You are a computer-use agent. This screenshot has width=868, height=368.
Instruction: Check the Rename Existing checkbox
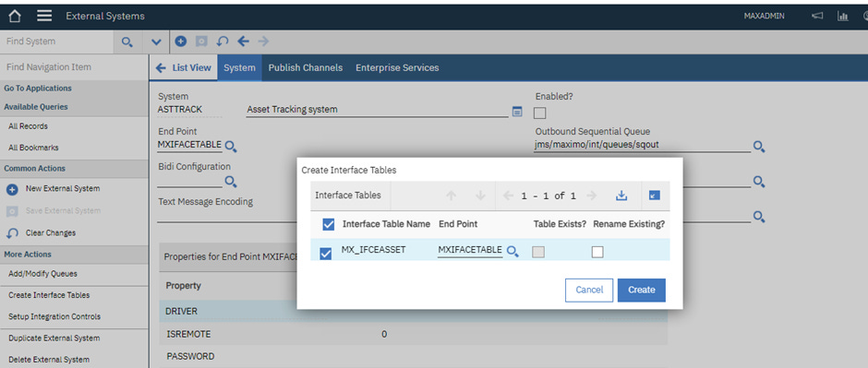[x=597, y=252]
